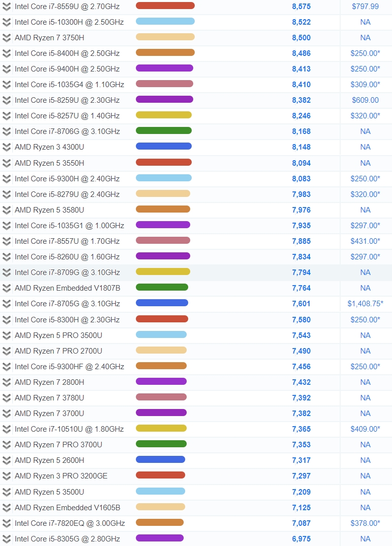The width and height of the screenshot is (392, 546).
Task: Expand the Intel Core i5-9400H row
Action: point(7,70)
